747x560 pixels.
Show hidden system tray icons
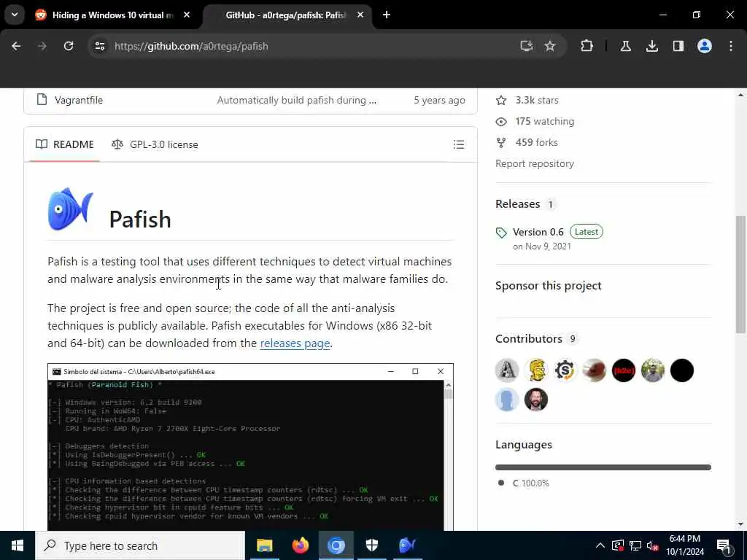click(x=600, y=545)
